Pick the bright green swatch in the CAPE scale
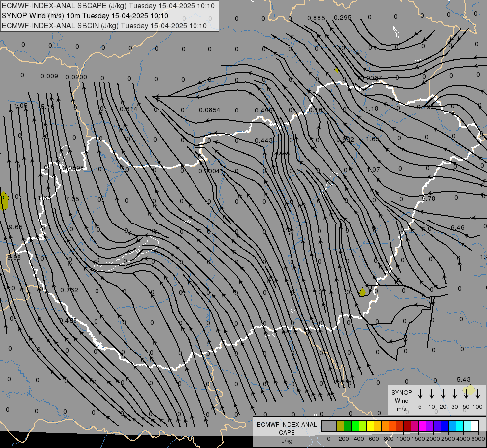 pyautogui.click(x=355, y=426)
